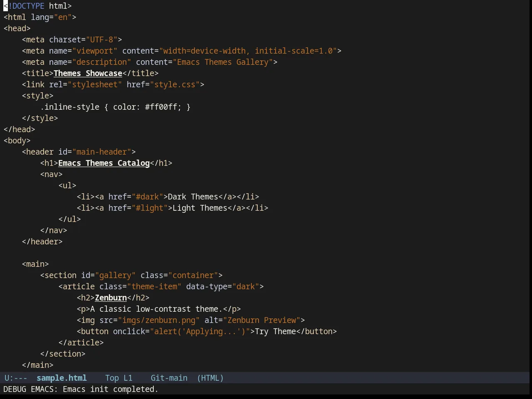Click the (HTML) major mode indicator
The width and height of the screenshot is (532, 399).
coord(210,378)
